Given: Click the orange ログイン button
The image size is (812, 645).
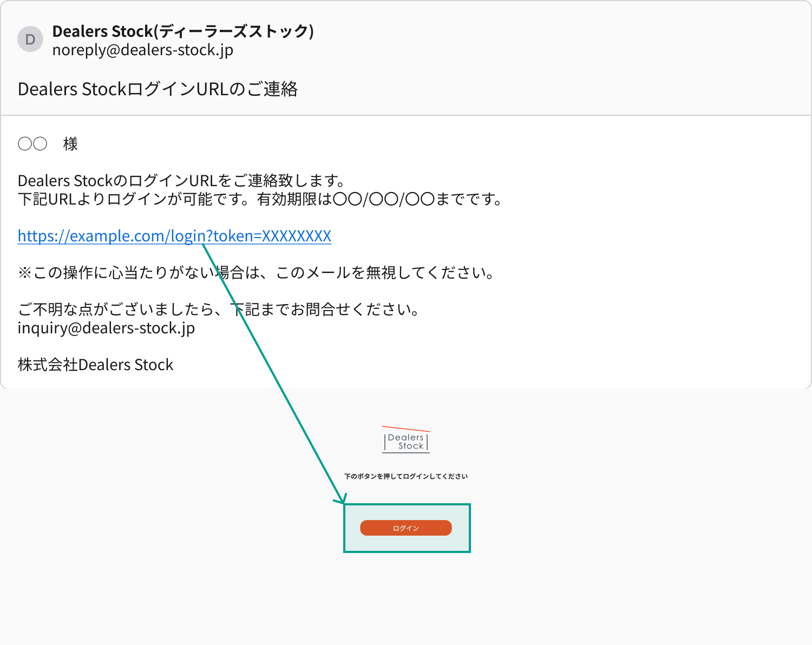Looking at the screenshot, I should tap(406, 528).
